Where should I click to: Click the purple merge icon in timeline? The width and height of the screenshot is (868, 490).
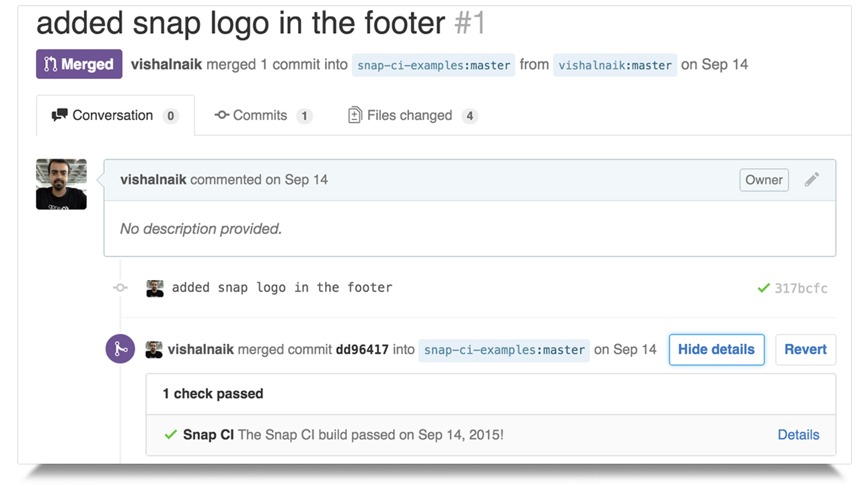coord(120,349)
